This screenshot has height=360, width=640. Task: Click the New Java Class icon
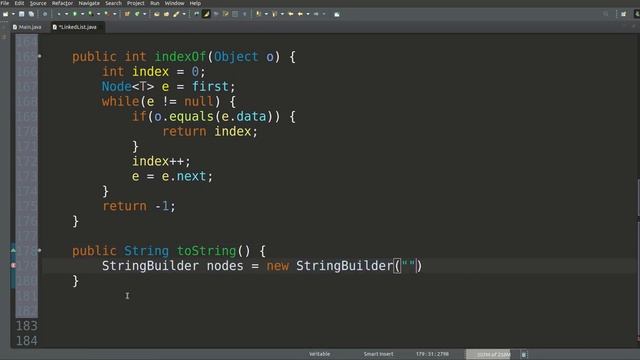click(x=137, y=14)
